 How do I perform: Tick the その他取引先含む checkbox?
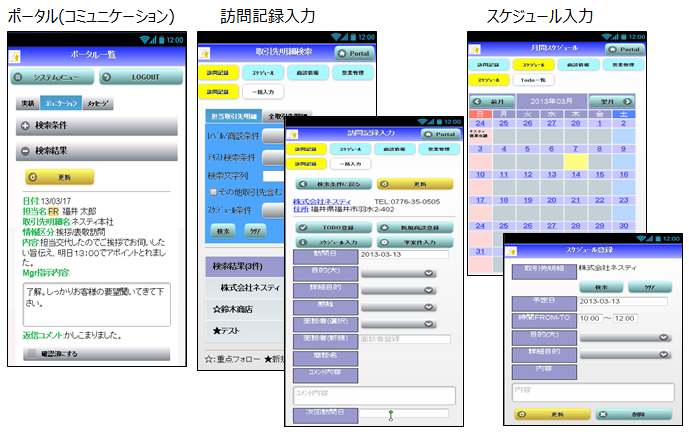pos(213,192)
